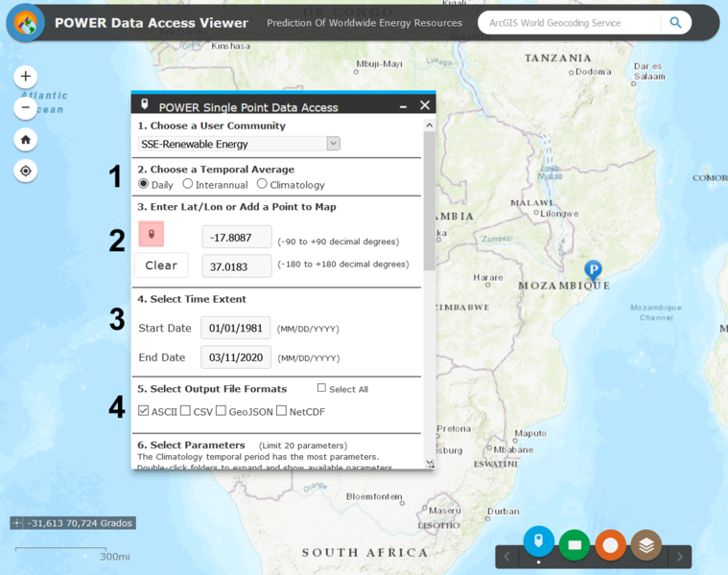Image resolution: width=728 pixels, height=575 pixels.
Task: Click the POWER Data Access Viewer title
Action: (x=152, y=23)
